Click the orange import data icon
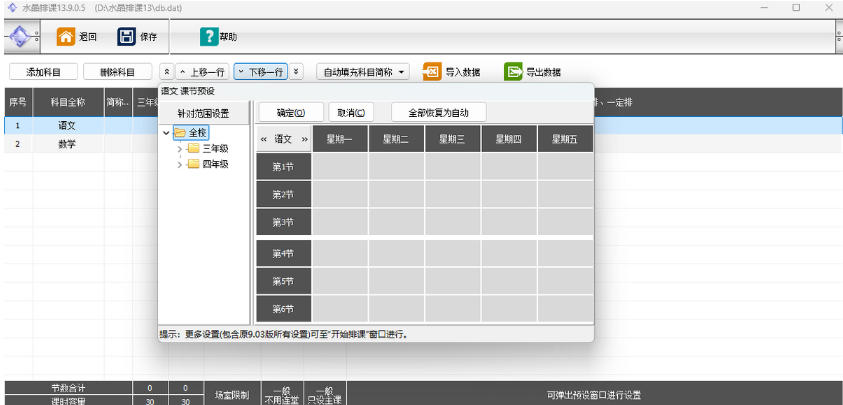The width and height of the screenshot is (843, 405). pos(432,72)
